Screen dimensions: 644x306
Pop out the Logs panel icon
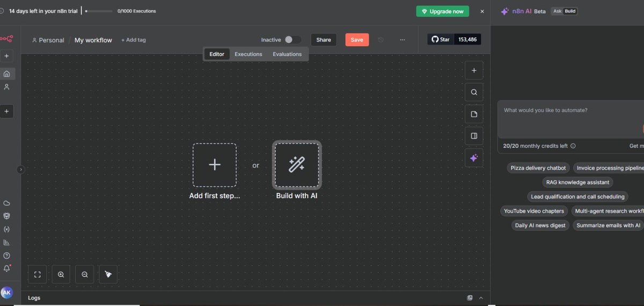(470, 298)
